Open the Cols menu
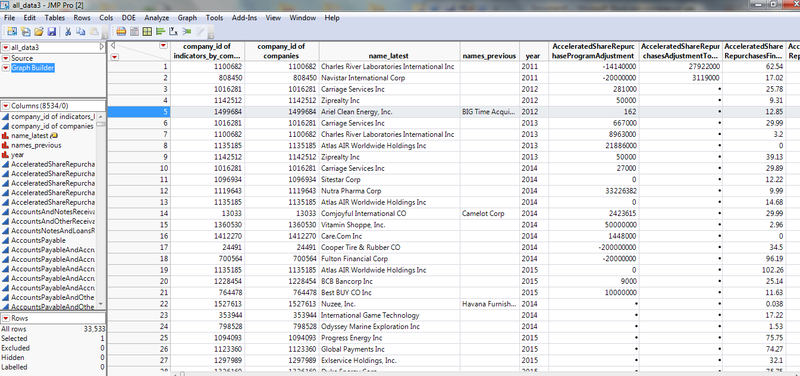This screenshot has width=800, height=376. click(x=106, y=18)
